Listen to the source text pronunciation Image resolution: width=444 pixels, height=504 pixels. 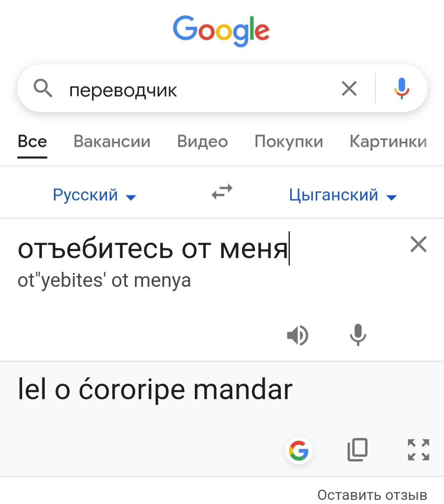tap(298, 335)
